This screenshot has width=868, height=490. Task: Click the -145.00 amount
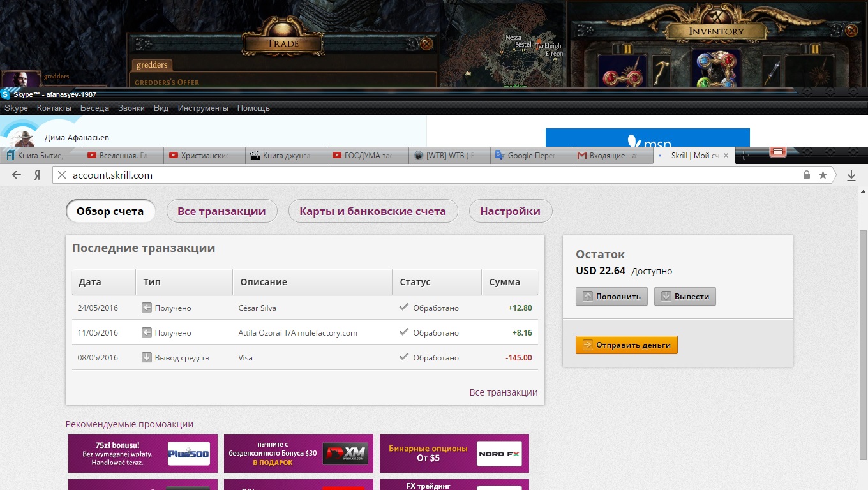518,357
